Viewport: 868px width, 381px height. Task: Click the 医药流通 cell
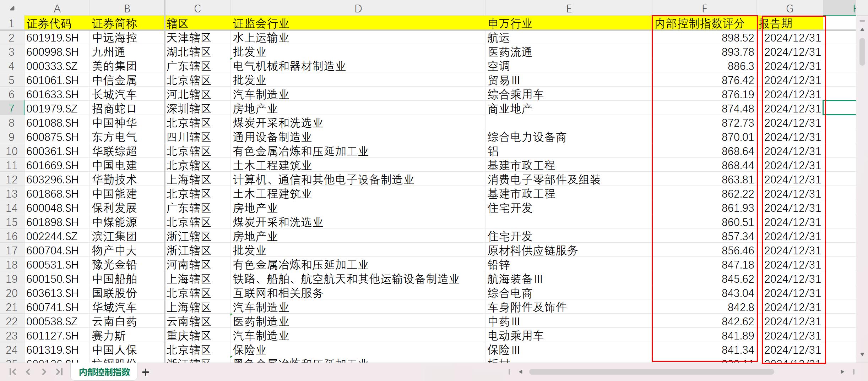[569, 52]
